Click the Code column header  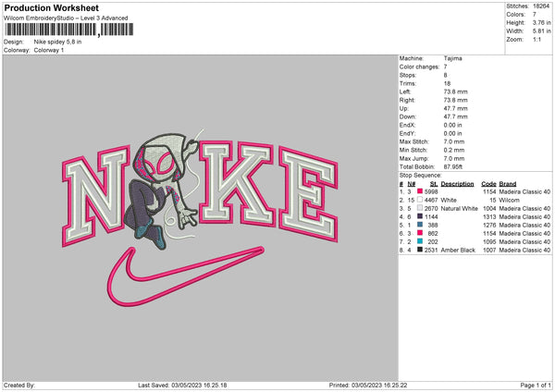point(488,184)
